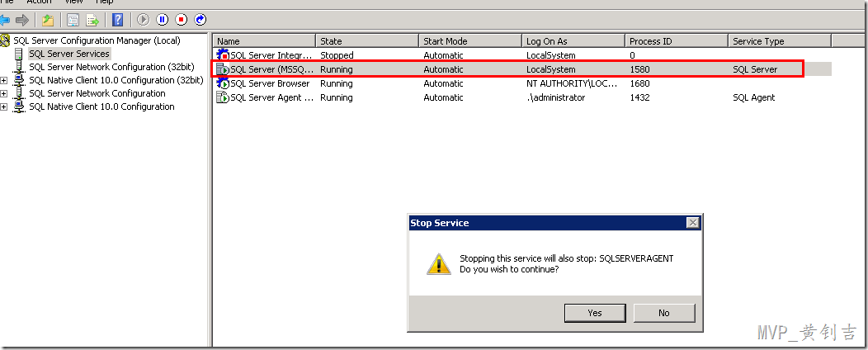Image resolution: width=868 pixels, height=350 pixels.
Task: Open Help with the question mark icon
Action: (117, 21)
